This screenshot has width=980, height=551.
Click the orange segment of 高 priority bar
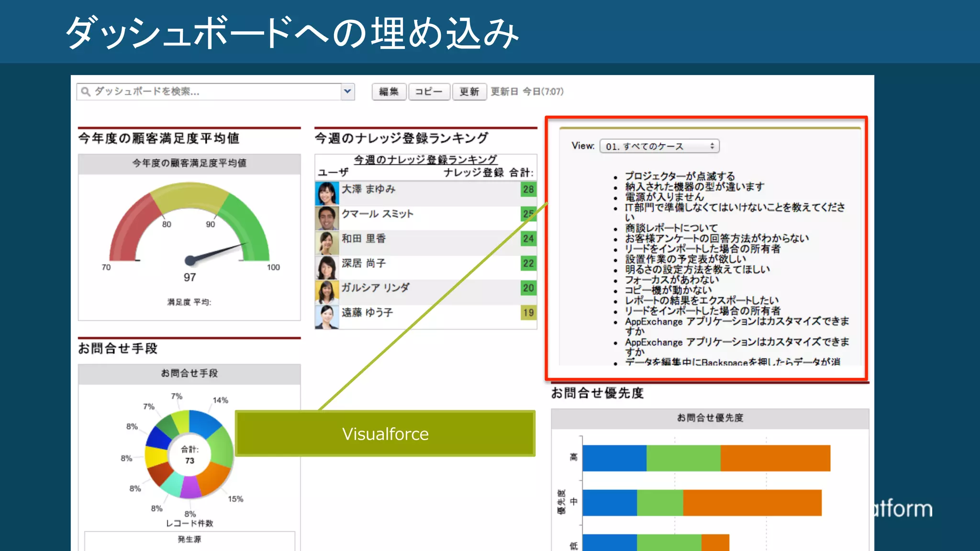(x=775, y=458)
